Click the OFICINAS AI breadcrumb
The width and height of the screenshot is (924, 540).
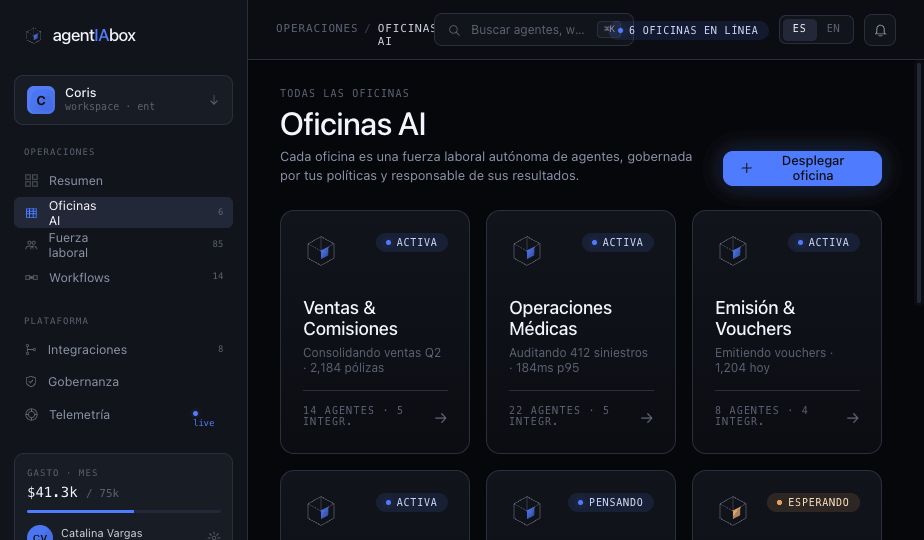click(406, 34)
